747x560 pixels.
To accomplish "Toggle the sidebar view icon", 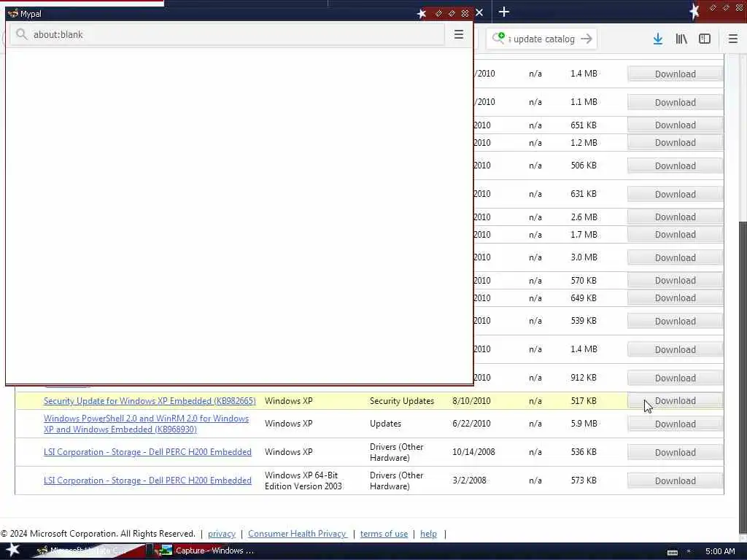I will point(704,39).
